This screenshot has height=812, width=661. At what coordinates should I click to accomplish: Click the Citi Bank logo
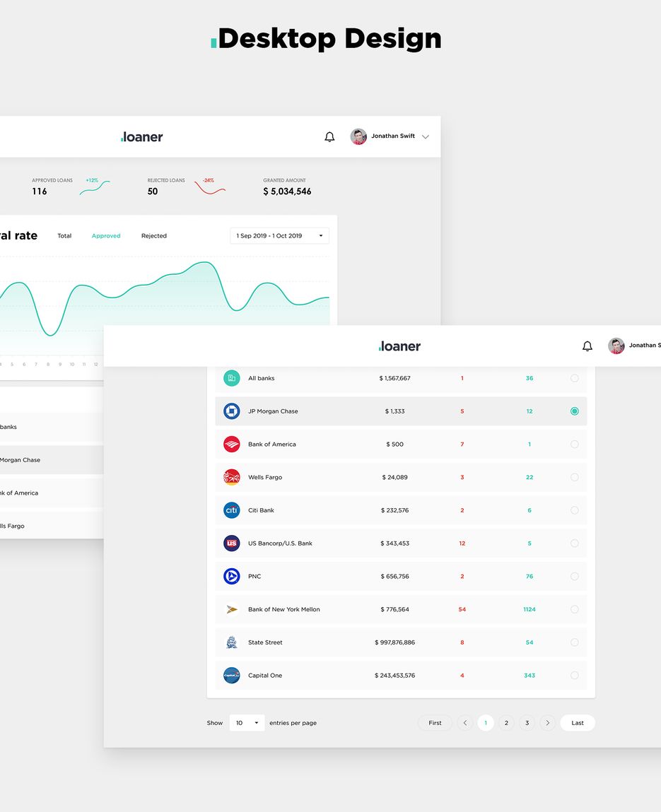tap(232, 510)
